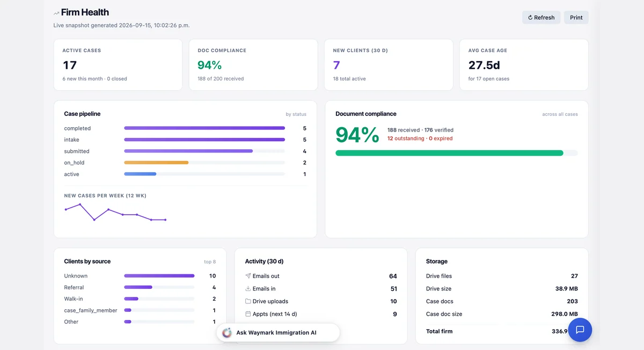Click the Print button
Image resolution: width=644 pixels, height=350 pixels.
(576, 17)
